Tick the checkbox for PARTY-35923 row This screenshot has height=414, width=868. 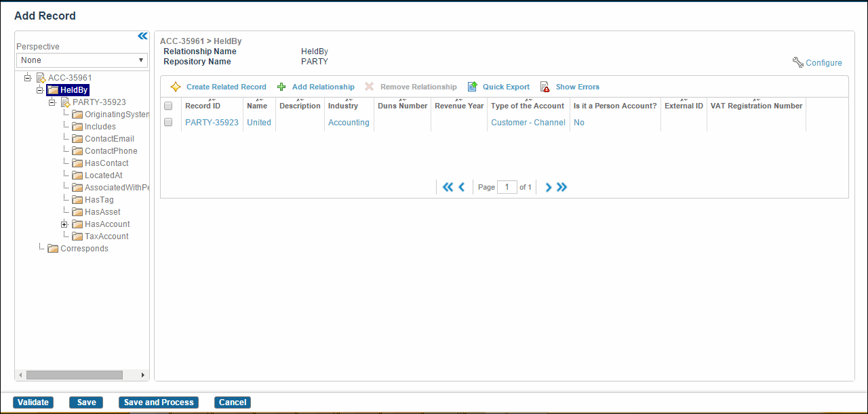click(x=168, y=122)
